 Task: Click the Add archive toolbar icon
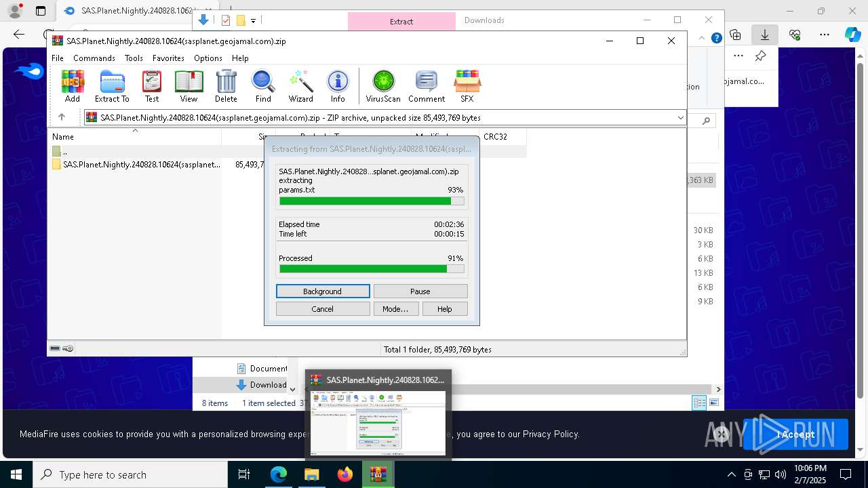[73, 86]
